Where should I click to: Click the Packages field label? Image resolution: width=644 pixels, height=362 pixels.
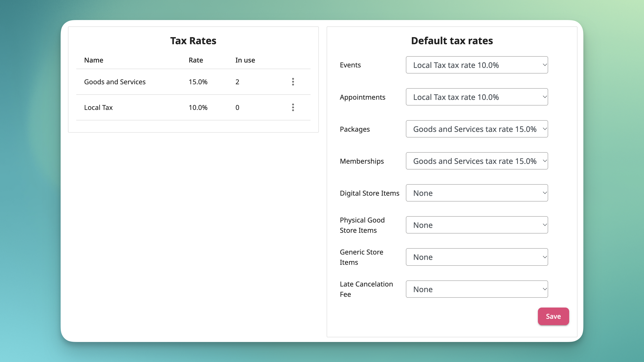pos(355,129)
